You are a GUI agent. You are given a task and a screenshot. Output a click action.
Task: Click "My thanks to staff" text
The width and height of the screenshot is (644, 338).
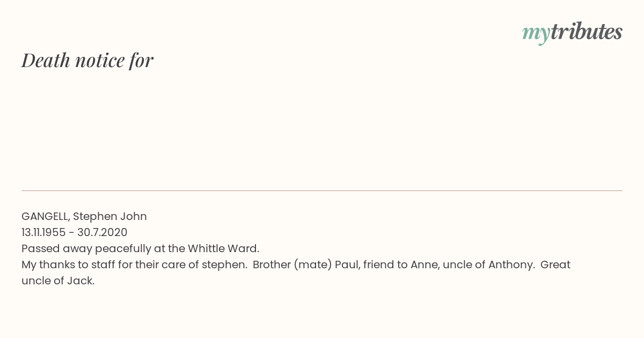pyautogui.click(x=63, y=264)
